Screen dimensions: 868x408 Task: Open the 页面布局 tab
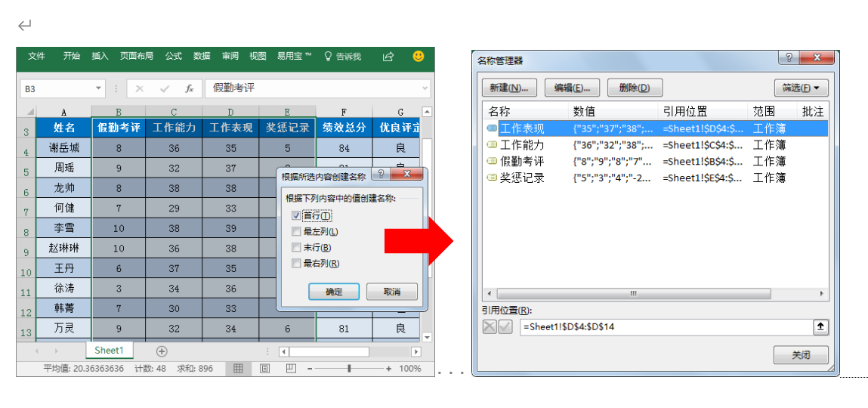tap(137, 56)
